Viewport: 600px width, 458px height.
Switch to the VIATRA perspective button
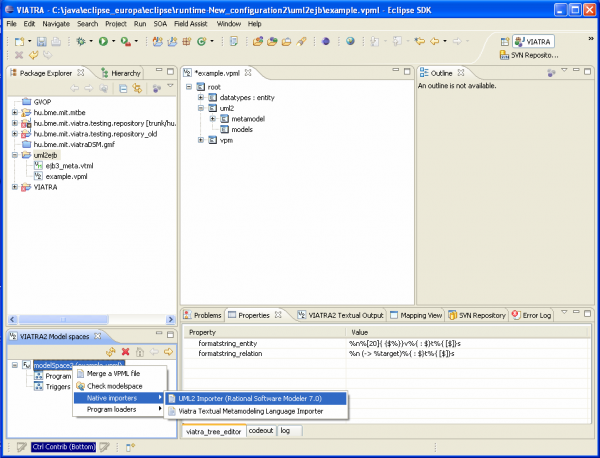[x=533, y=41]
